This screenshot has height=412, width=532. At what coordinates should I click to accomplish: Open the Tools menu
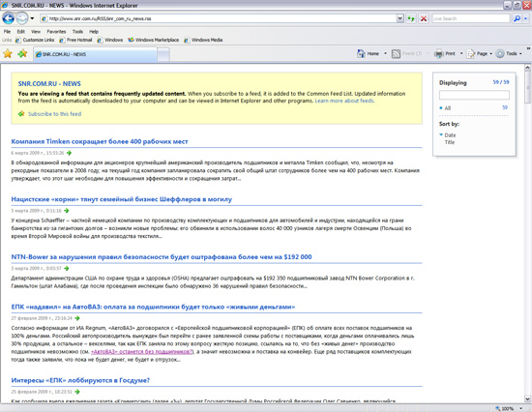[77, 32]
